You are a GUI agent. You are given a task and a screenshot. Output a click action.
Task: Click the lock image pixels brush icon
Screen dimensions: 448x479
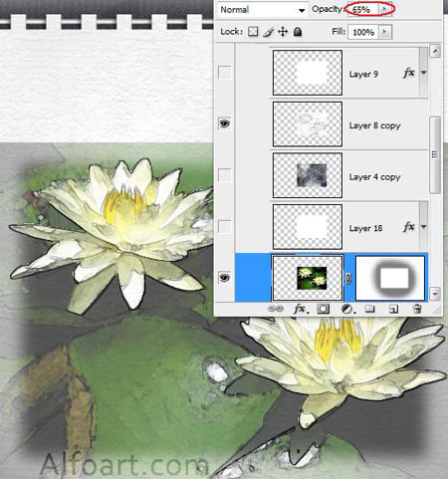pyautogui.click(x=268, y=32)
